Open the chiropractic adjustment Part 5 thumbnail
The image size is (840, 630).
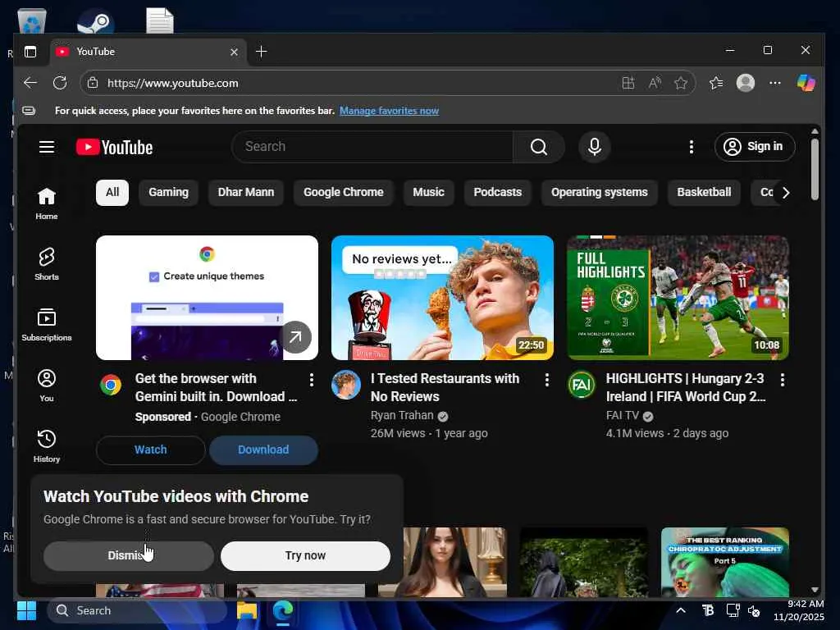point(725,562)
